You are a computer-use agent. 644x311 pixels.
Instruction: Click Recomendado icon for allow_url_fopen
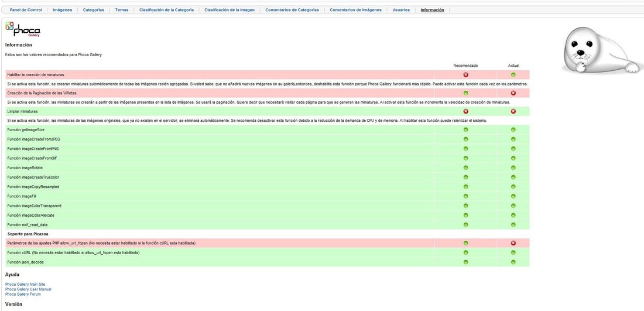click(465, 243)
